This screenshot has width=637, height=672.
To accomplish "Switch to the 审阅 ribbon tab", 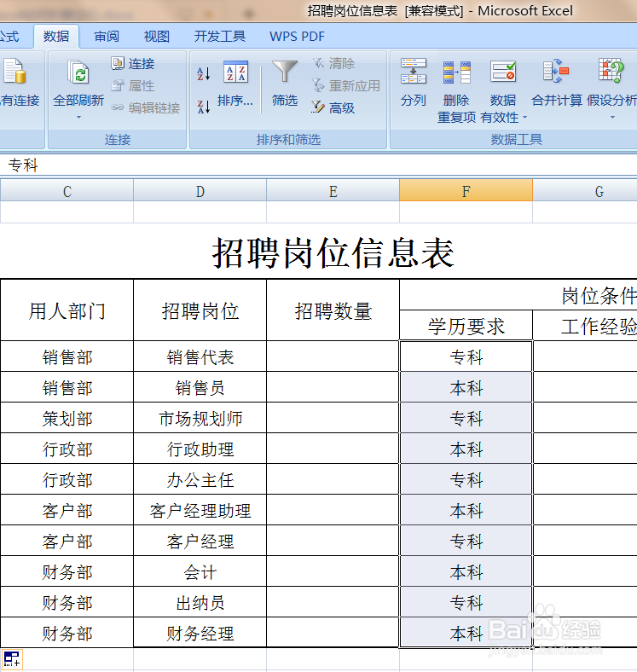I will (x=107, y=37).
